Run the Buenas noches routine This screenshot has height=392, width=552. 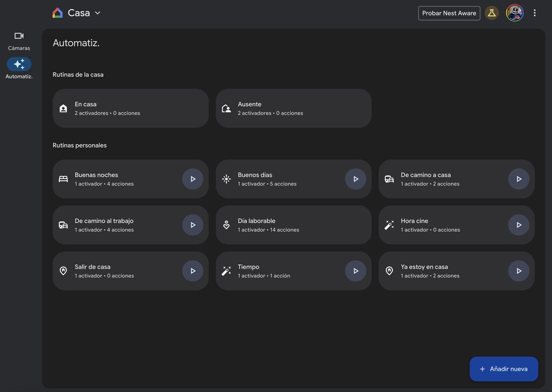point(192,179)
